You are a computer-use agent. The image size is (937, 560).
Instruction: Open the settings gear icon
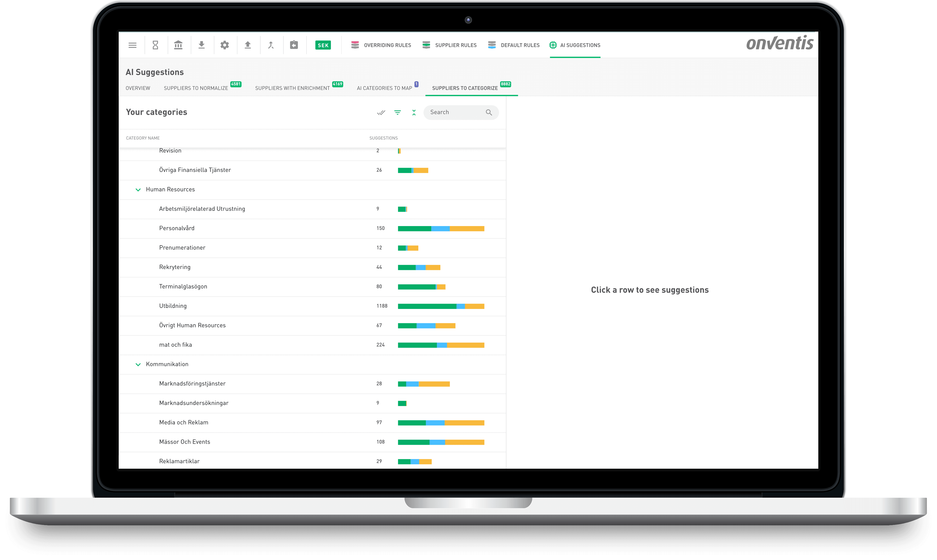[225, 45]
